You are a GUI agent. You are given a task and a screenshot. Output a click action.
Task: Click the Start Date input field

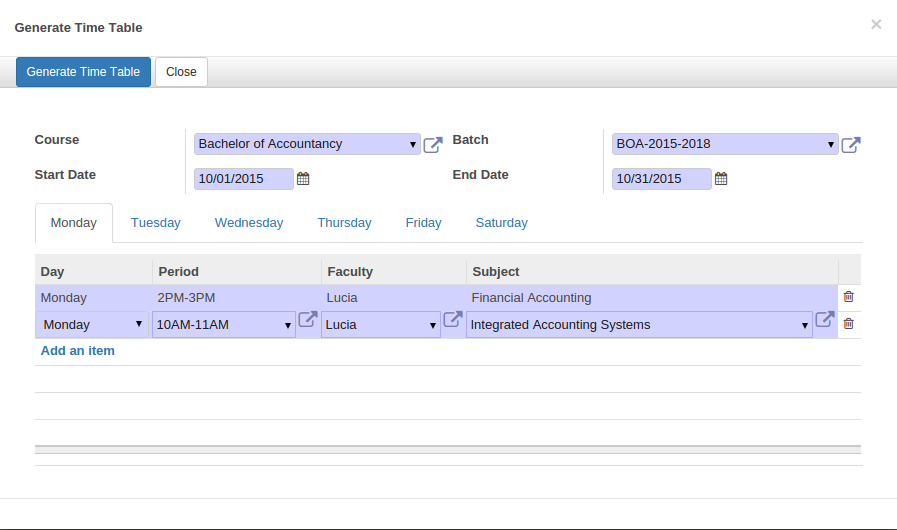244,179
